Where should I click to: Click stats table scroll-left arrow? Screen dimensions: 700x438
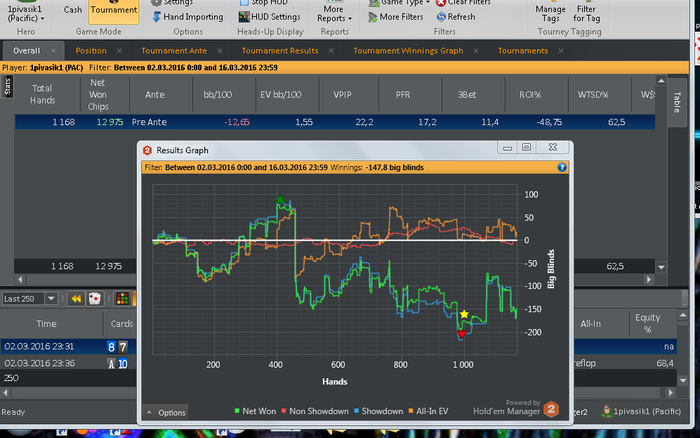(x=20, y=279)
